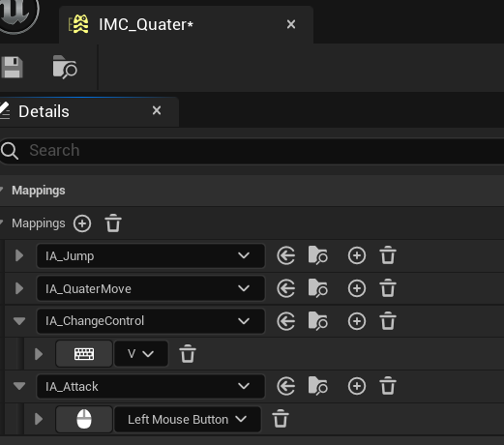Browse to IA_ChangeControl in Content Browser

[x=317, y=321]
